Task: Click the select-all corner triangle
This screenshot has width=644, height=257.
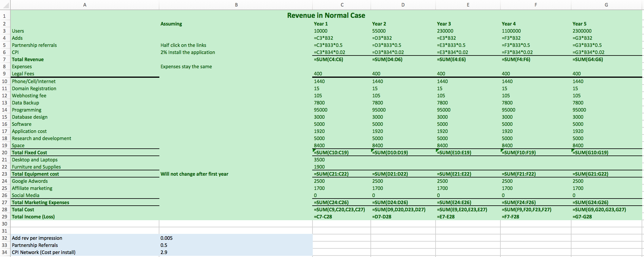Action: click(5, 5)
